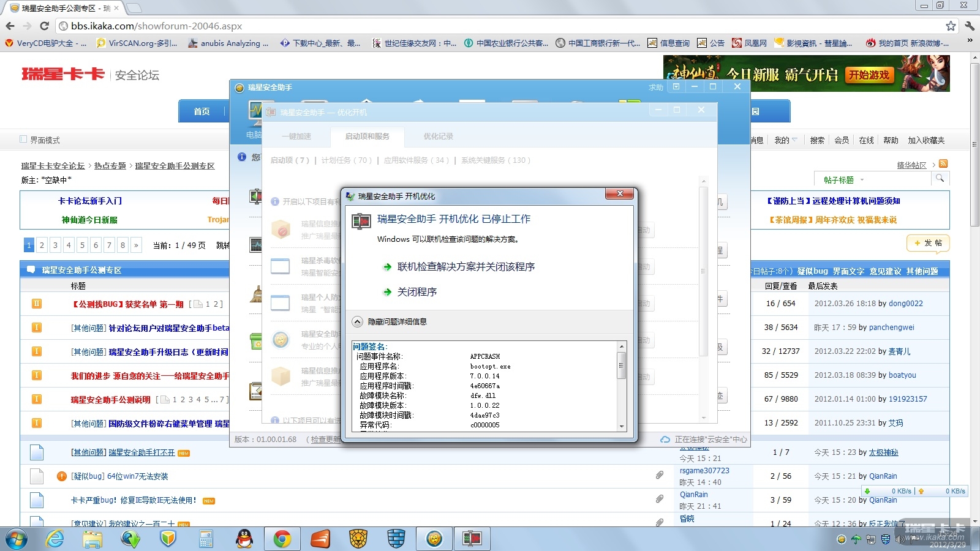The width and height of the screenshot is (980, 551).
Task: Open the yellow-green shield taskbar app
Action: (x=168, y=539)
